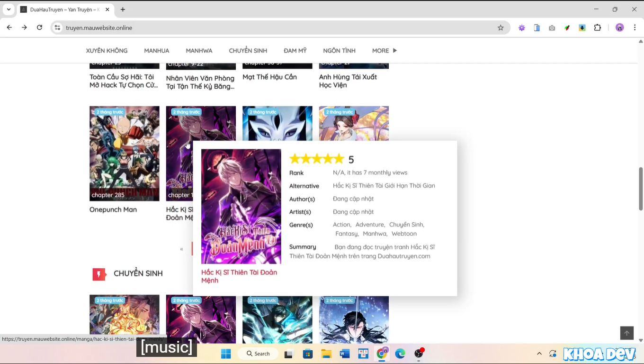The image size is (644, 364).
Task: Click the Adventure genre link
Action: coord(369,225)
